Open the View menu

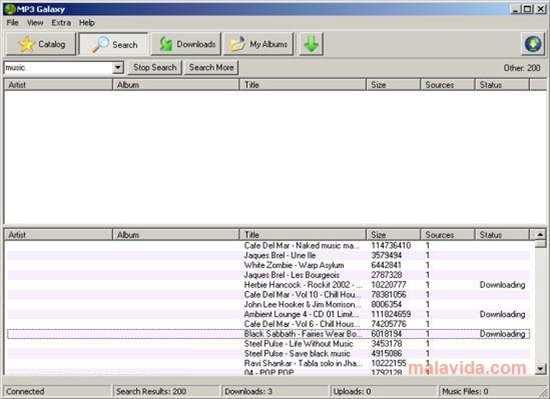pos(35,23)
